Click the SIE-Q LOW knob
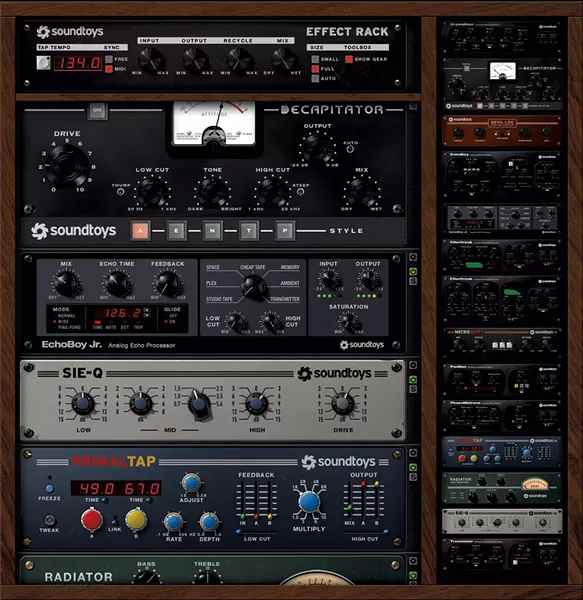Viewport: 583px width, 600px height. [x=82, y=404]
